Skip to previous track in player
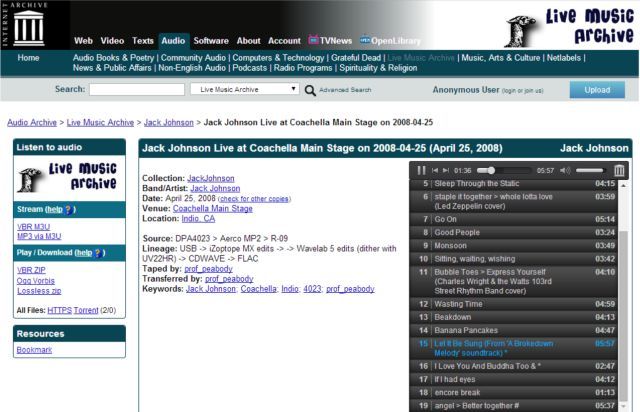 (x=434, y=171)
